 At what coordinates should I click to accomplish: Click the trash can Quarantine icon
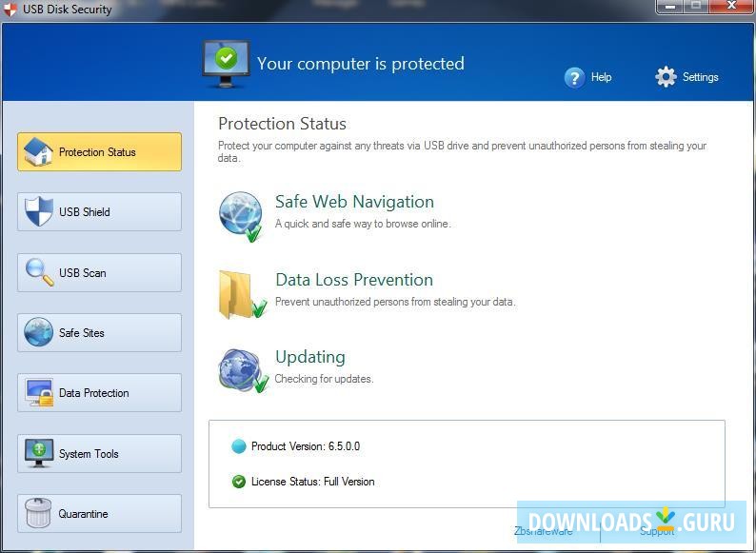tap(38, 513)
